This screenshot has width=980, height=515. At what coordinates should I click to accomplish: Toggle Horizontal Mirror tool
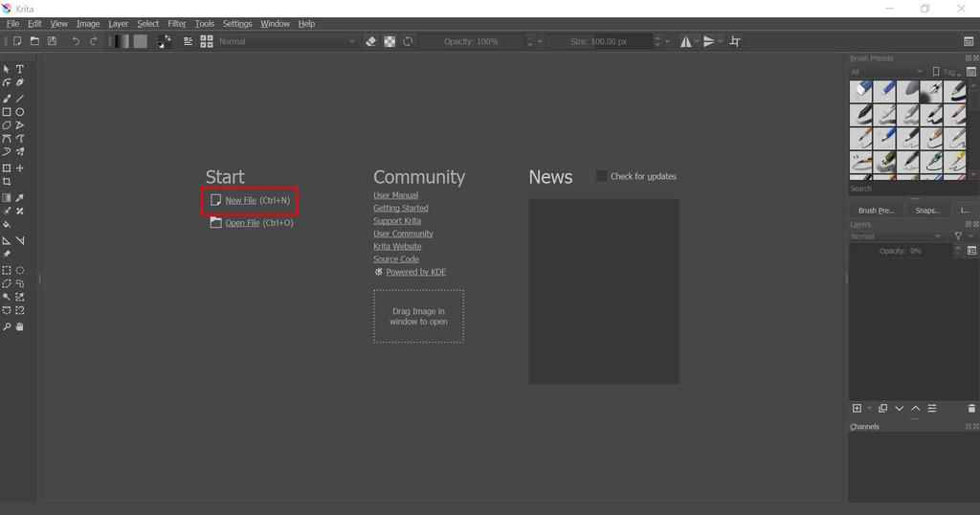(685, 41)
